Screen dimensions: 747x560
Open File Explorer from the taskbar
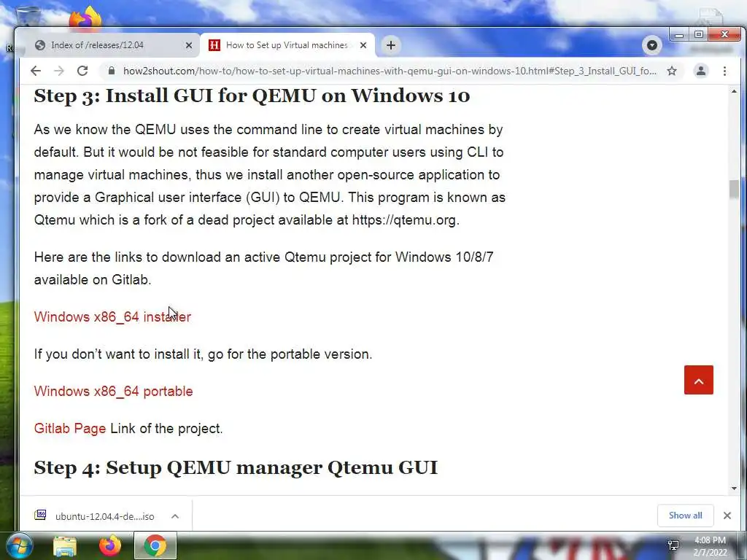pyautogui.click(x=65, y=546)
